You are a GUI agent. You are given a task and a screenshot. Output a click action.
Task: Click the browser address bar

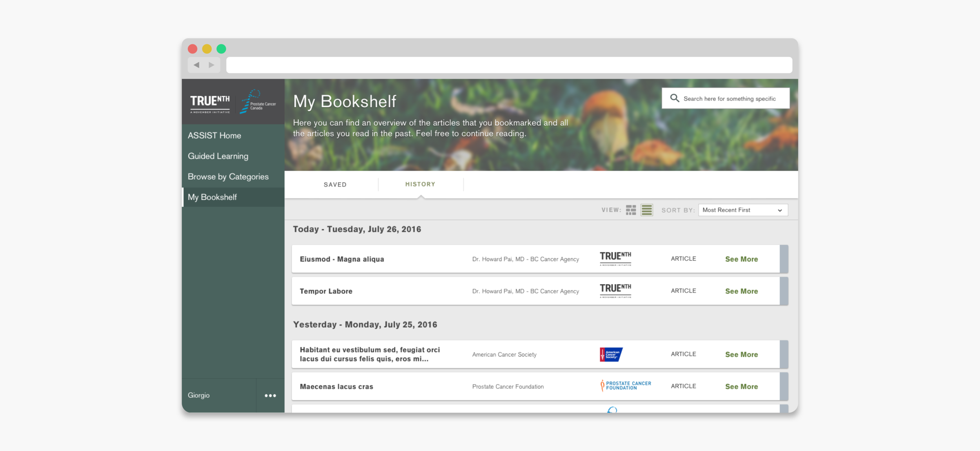(509, 65)
